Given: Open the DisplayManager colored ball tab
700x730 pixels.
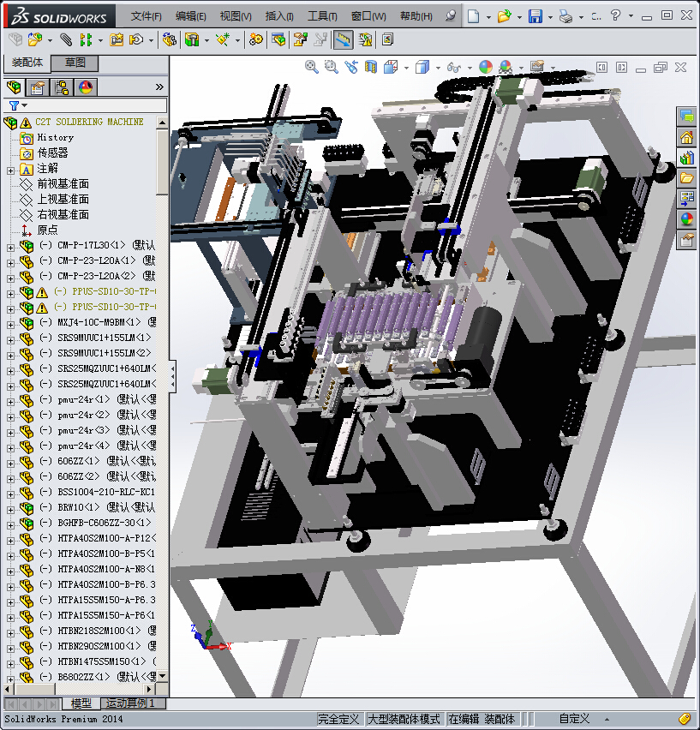Looking at the screenshot, I should (86, 87).
